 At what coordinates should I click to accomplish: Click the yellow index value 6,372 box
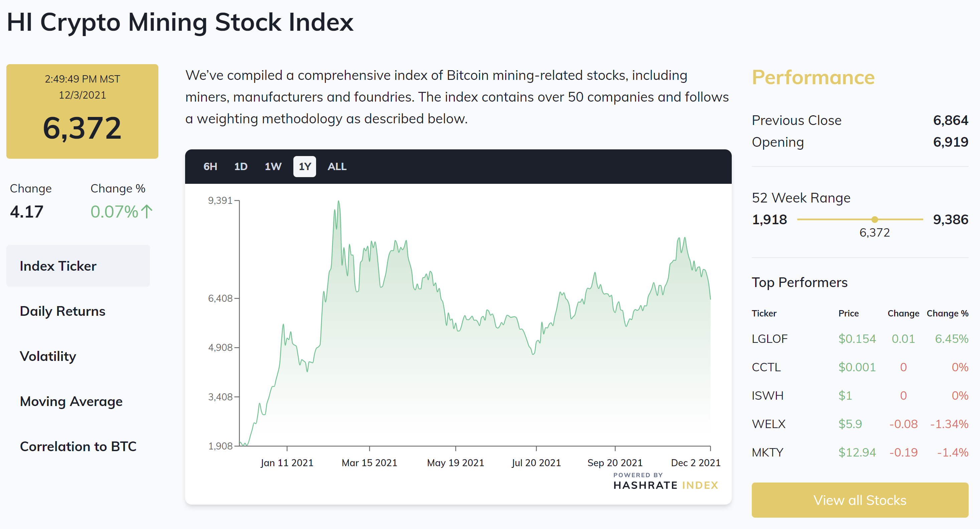tap(82, 112)
